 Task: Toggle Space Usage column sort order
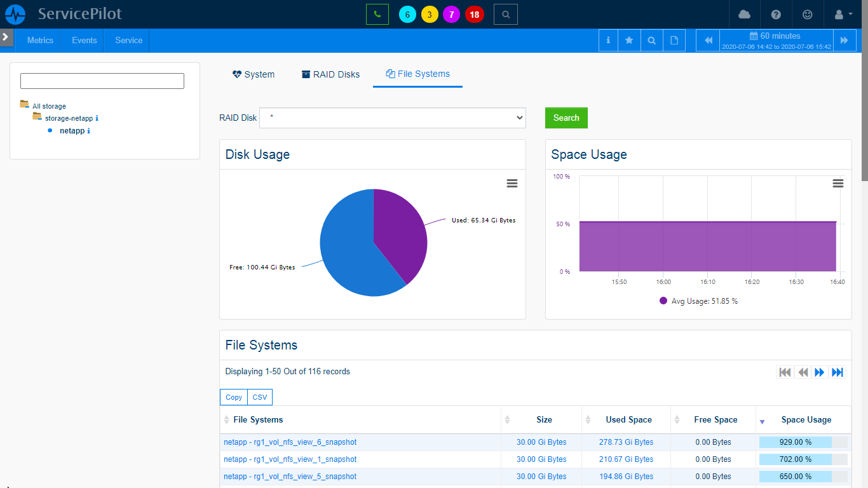click(762, 420)
